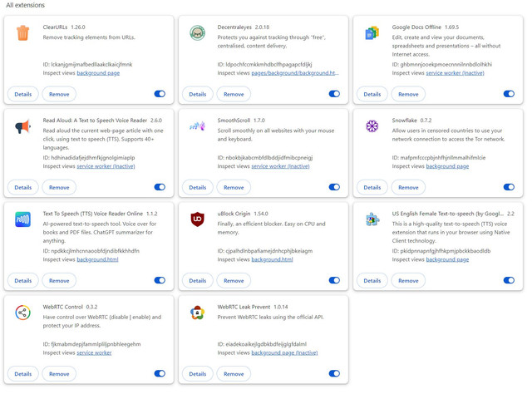Click the uBlock Origin shield icon
Screen dimensions: 532x394
(198, 219)
